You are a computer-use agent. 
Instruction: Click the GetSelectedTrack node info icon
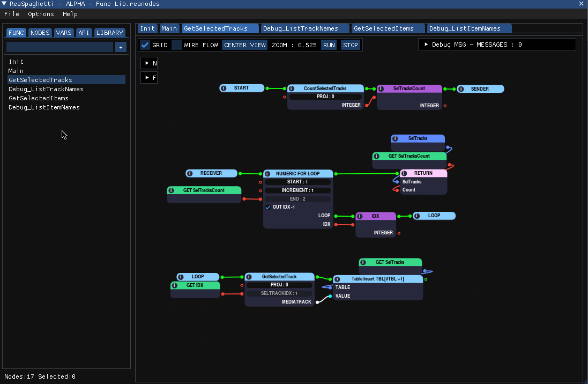click(x=249, y=277)
